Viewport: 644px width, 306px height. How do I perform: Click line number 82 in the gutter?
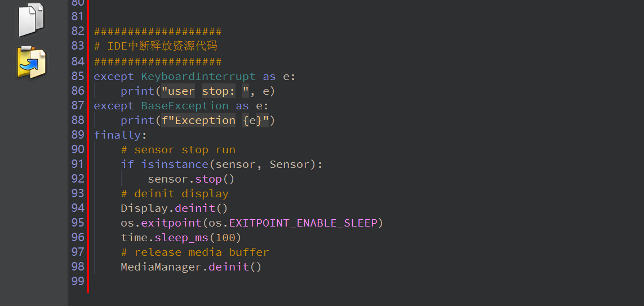(78, 31)
